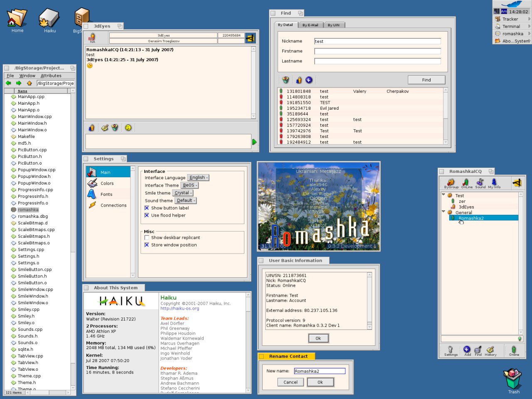Click the yellow logo in RomashkaICQ toolbar
The image size is (532, 399).
pos(517,182)
